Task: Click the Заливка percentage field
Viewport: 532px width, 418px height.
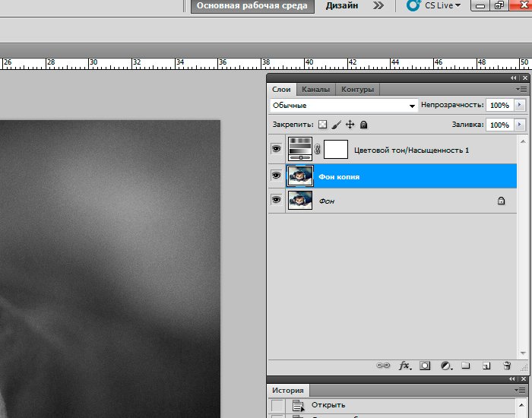Action: [x=499, y=125]
